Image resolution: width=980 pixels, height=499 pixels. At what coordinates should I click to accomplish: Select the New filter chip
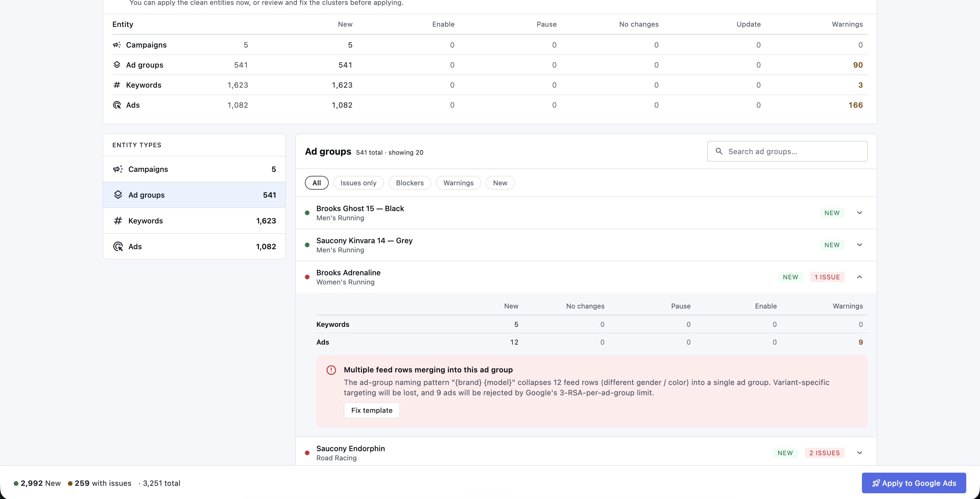500,183
